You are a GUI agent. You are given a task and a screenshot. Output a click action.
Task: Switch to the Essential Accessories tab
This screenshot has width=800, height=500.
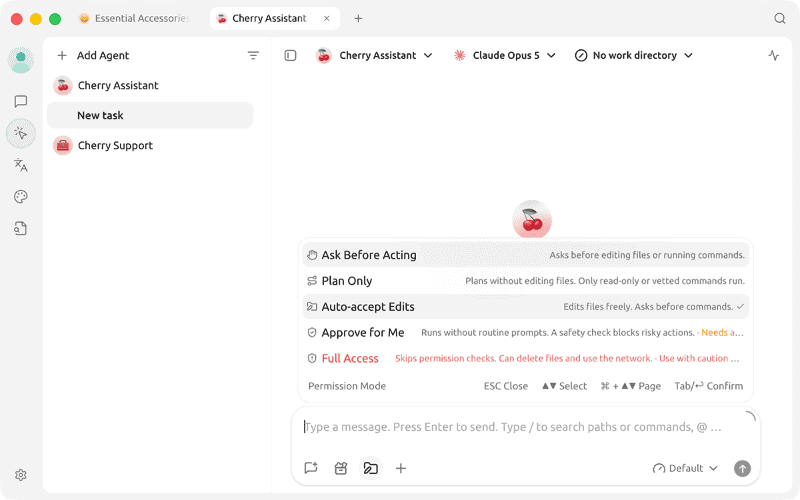[136, 18]
